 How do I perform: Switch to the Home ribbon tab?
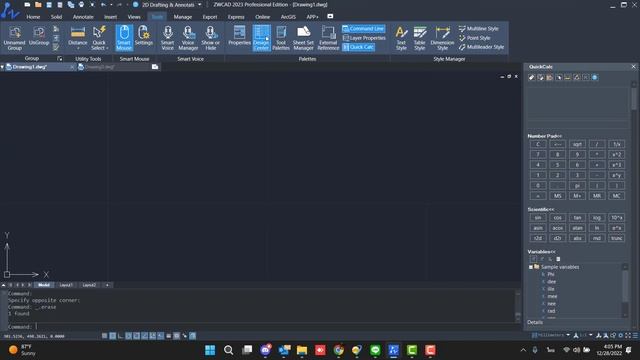click(x=33, y=17)
